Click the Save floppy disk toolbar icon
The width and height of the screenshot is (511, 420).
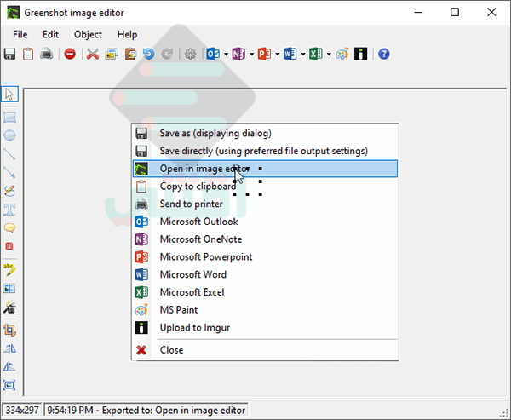point(9,55)
